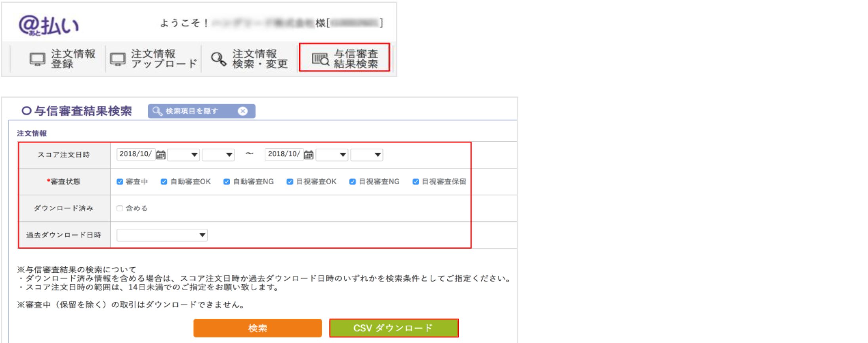This screenshot has height=343, width=868.
Task: Toggle the 目視審査保留 checkbox
Action: tap(416, 182)
